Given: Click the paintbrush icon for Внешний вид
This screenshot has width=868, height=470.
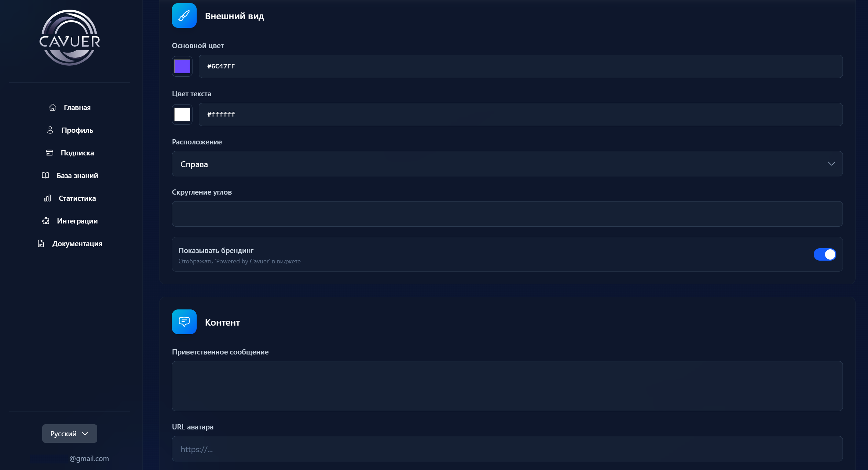Looking at the screenshot, I should pos(184,15).
